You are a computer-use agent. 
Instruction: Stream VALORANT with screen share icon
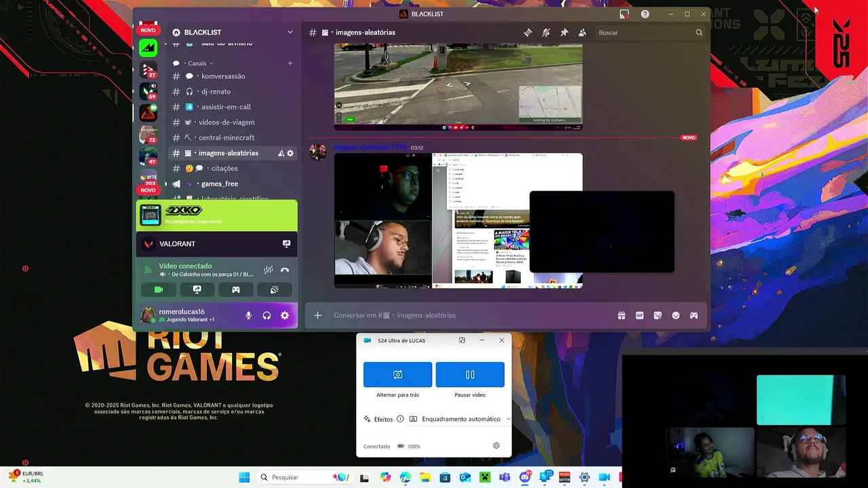(286, 244)
